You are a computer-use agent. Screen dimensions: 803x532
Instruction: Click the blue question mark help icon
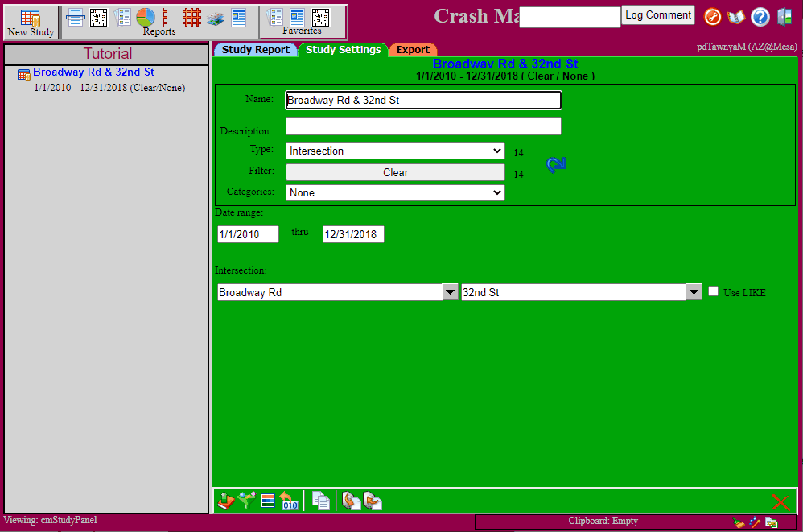pyautogui.click(x=760, y=17)
